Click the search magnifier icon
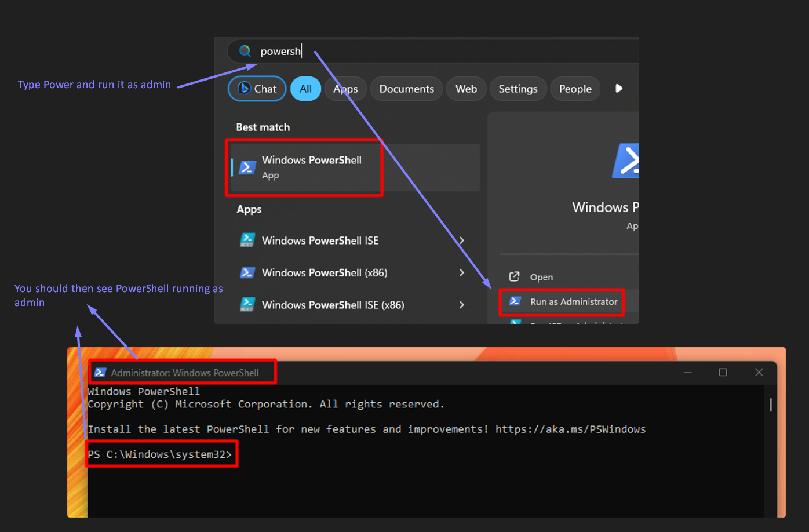The width and height of the screenshot is (809, 532). 245,51
